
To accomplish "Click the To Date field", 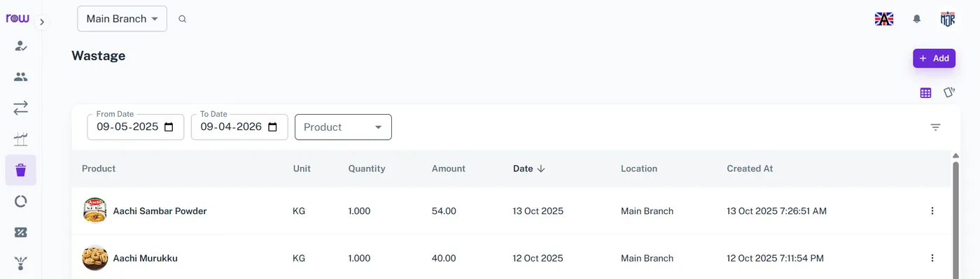I will (239, 127).
